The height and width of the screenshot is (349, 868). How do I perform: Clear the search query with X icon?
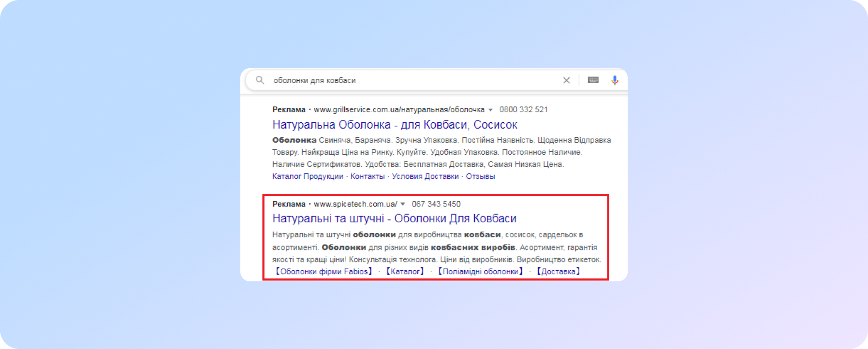pos(566,80)
